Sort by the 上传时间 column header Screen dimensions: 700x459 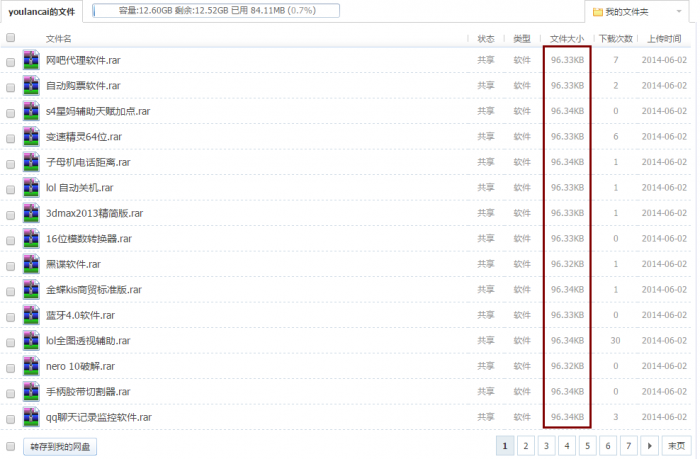tap(664, 39)
